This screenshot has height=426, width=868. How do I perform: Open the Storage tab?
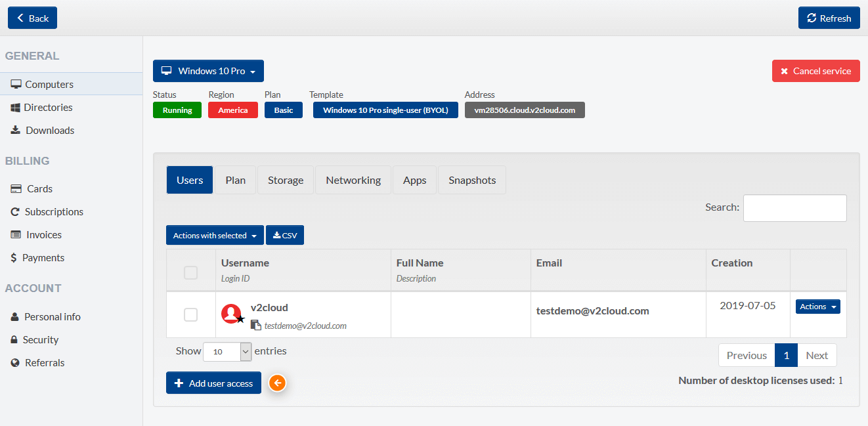[x=286, y=180]
